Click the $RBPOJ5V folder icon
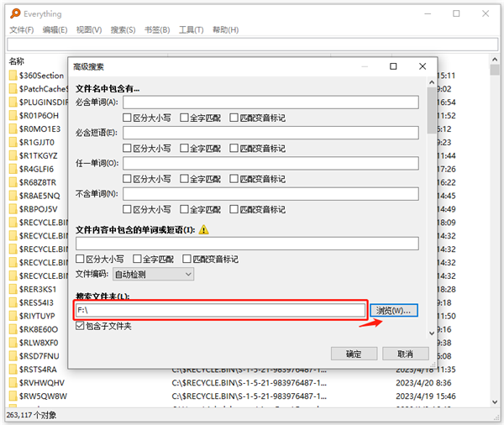Screen dimensions: 504x425 click(x=13, y=209)
